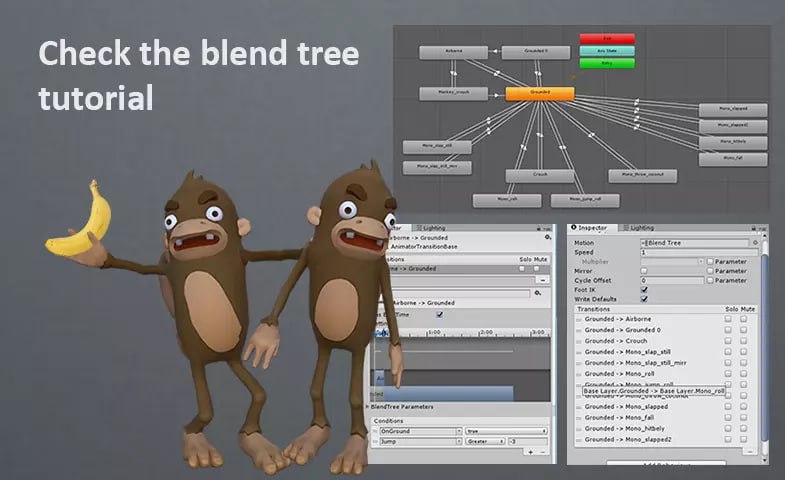Image resolution: width=785 pixels, height=480 pixels.
Task: Click the plus icon below Conditions list
Action: pyautogui.click(x=530, y=452)
